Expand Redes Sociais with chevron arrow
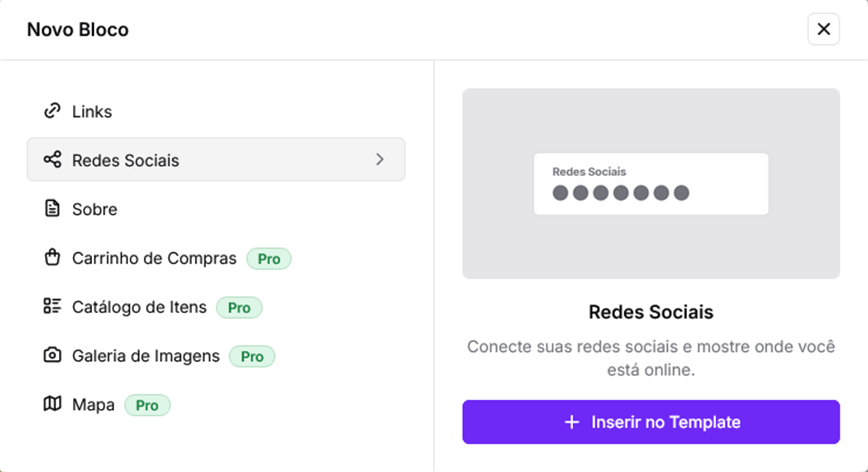Screen dimensions: 868x472 (x=380, y=160)
